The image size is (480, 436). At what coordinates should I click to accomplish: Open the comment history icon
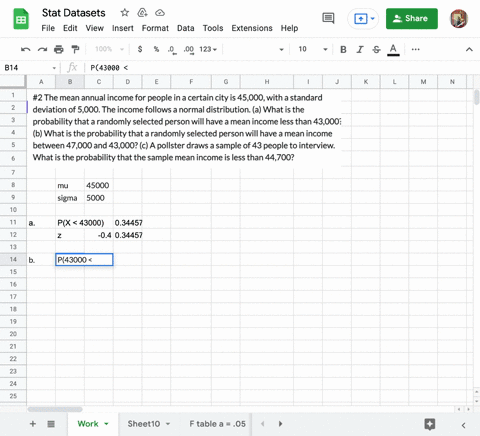point(328,18)
